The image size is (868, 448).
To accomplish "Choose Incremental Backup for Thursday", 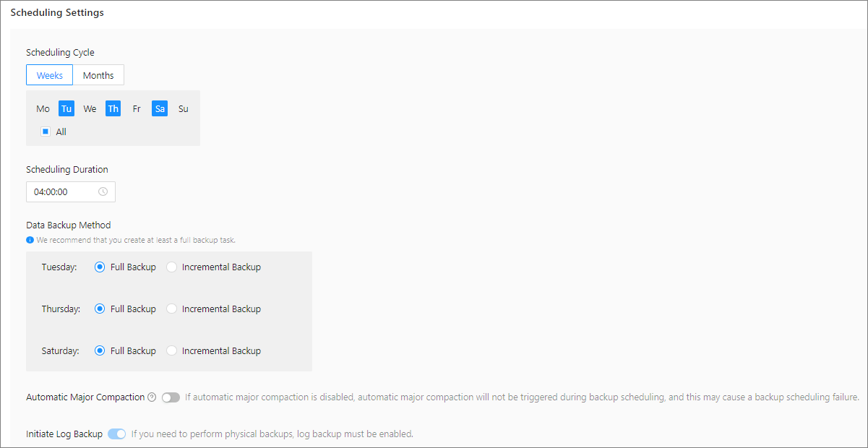I will coord(171,309).
